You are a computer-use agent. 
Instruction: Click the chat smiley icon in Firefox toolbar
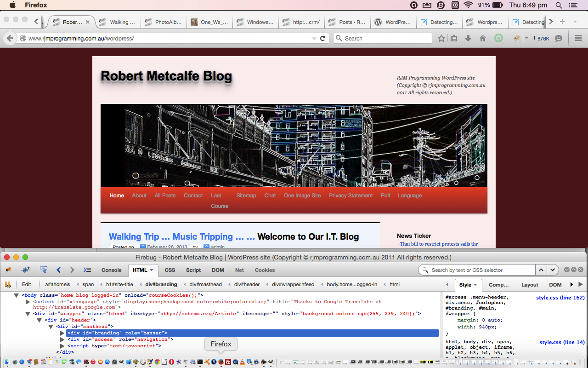tap(559, 38)
